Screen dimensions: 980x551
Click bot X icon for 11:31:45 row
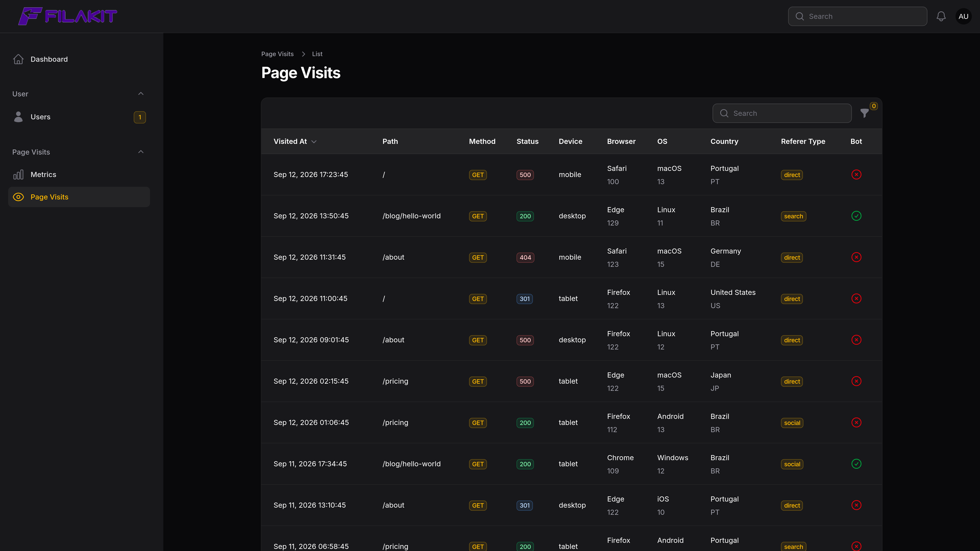tap(856, 257)
